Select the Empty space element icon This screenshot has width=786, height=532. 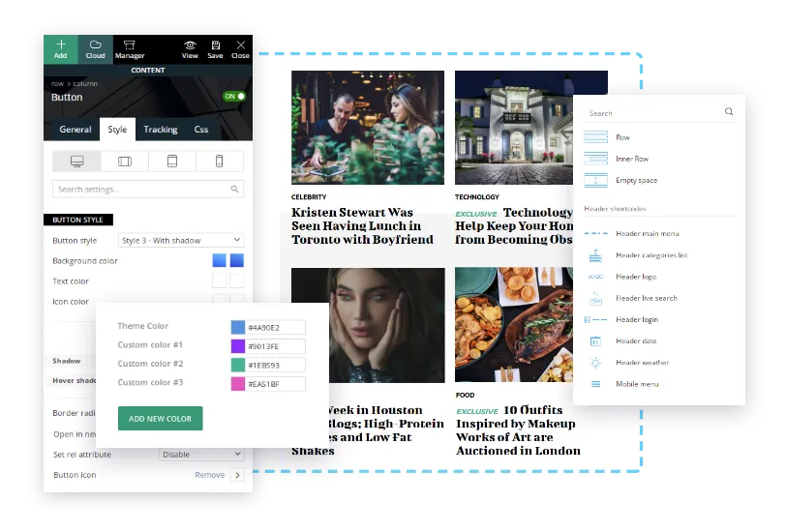(x=596, y=180)
